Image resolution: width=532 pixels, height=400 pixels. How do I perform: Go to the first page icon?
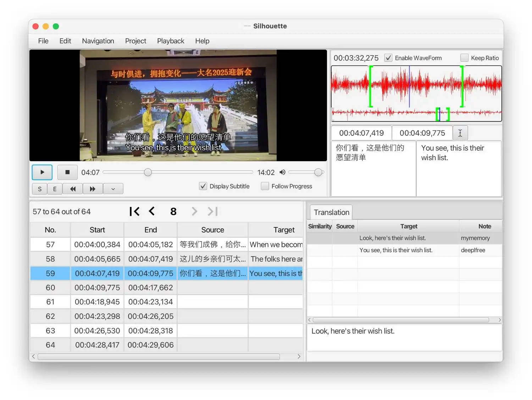point(134,212)
